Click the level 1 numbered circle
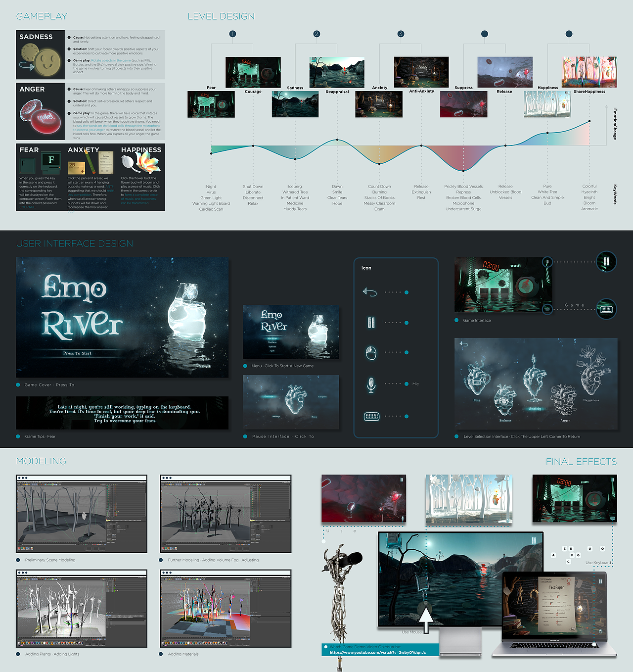633x672 pixels. 232,34
